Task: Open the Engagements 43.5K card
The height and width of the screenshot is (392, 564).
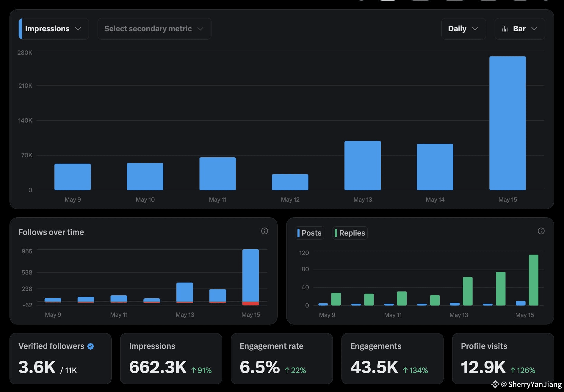Action: [x=392, y=358]
